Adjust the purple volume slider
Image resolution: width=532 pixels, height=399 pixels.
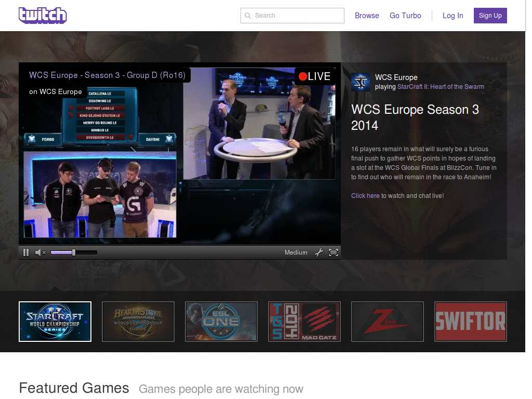pyautogui.click(x=74, y=252)
